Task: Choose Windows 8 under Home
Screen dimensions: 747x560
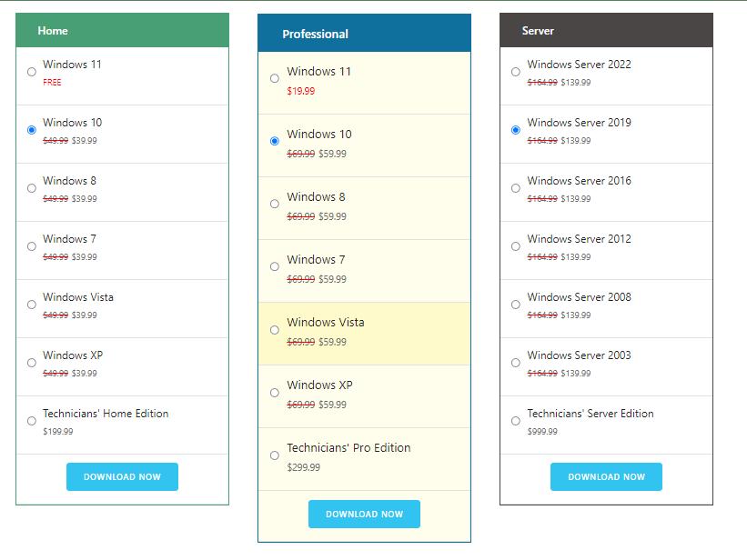Action: click(x=32, y=188)
